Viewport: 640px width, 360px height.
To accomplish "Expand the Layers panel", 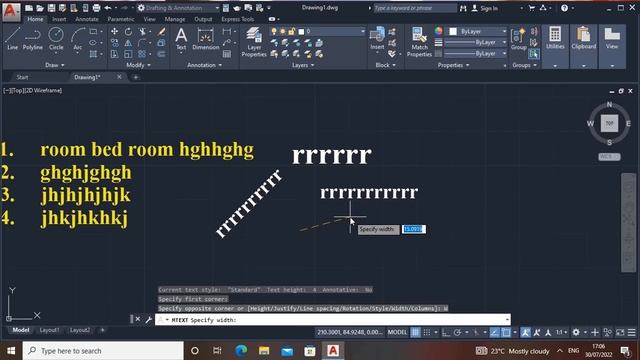I will tap(303, 65).
